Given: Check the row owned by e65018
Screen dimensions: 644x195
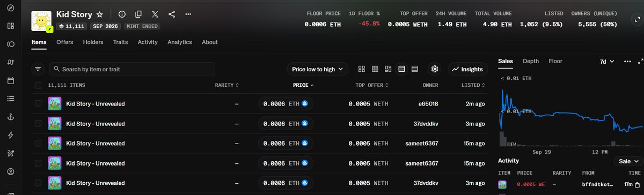Looking at the screenshot, I should pos(38,103).
